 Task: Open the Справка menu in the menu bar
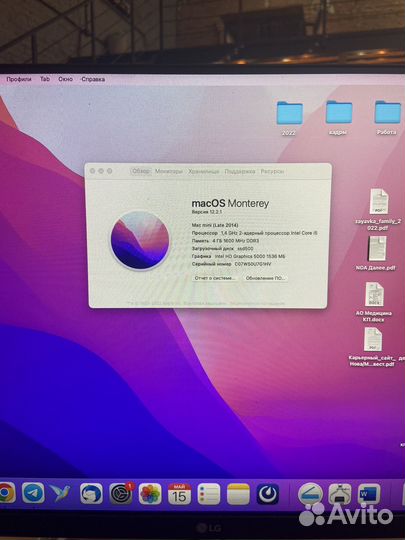[x=93, y=79]
